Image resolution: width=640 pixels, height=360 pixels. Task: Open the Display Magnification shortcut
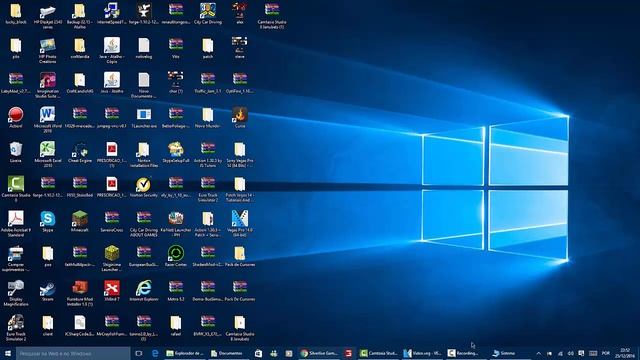tap(16, 288)
